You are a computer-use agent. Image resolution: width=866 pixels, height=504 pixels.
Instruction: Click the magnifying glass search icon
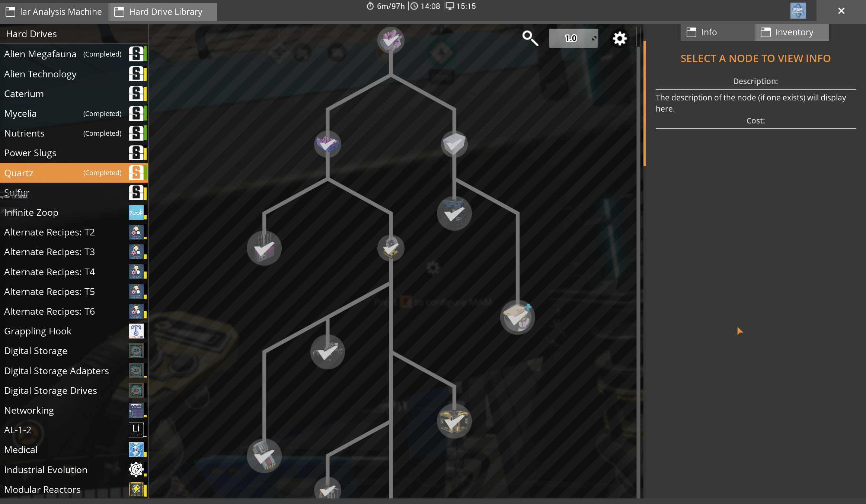pyautogui.click(x=530, y=38)
